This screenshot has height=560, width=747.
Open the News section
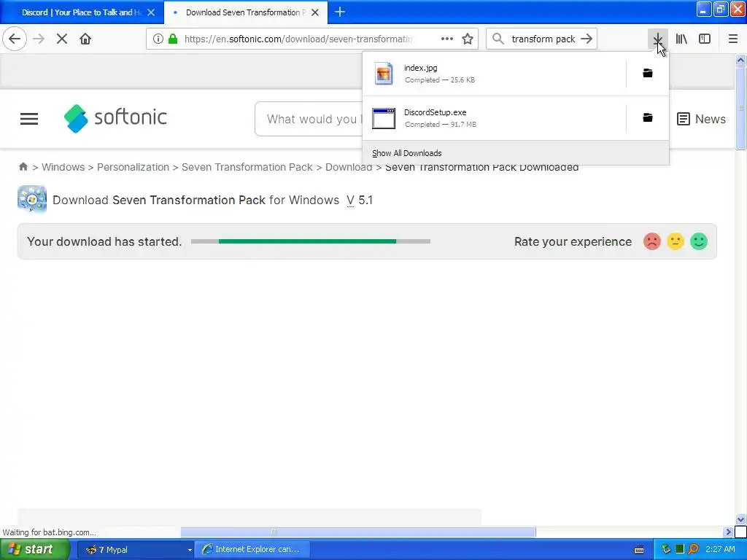[x=701, y=119]
